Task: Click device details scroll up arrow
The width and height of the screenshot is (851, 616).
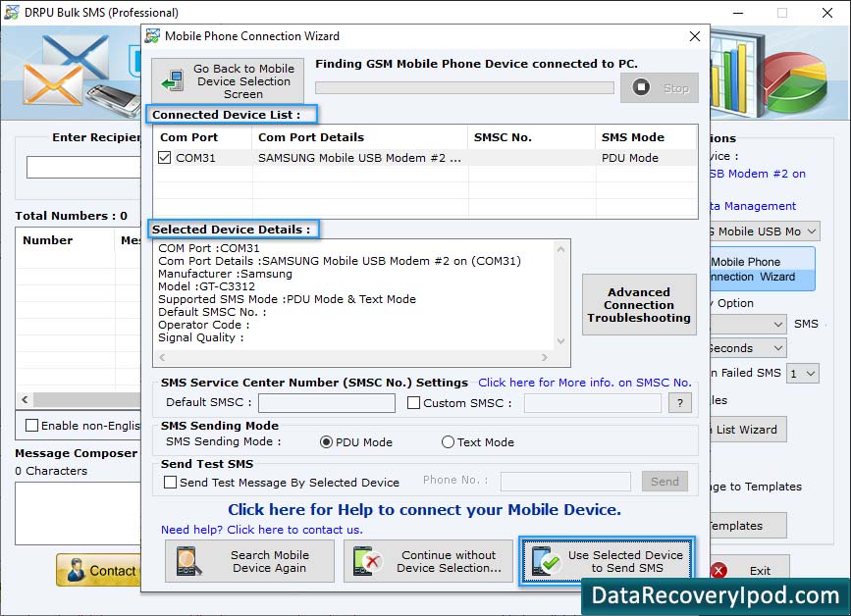Action: click(x=561, y=249)
